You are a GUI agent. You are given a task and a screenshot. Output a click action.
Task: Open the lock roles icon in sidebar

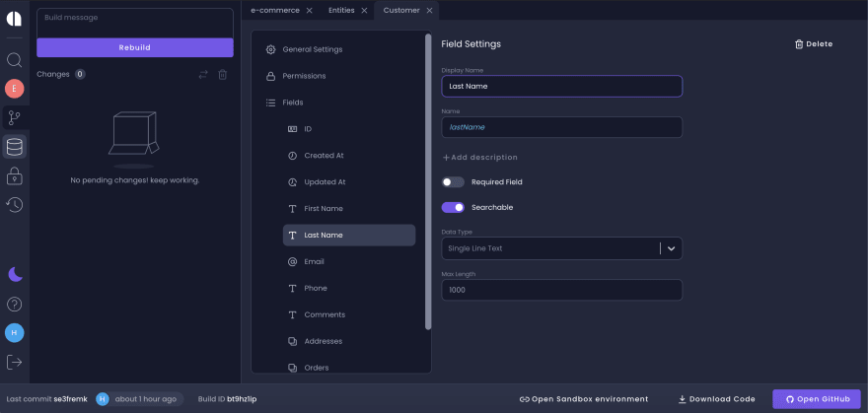pyautogui.click(x=15, y=175)
